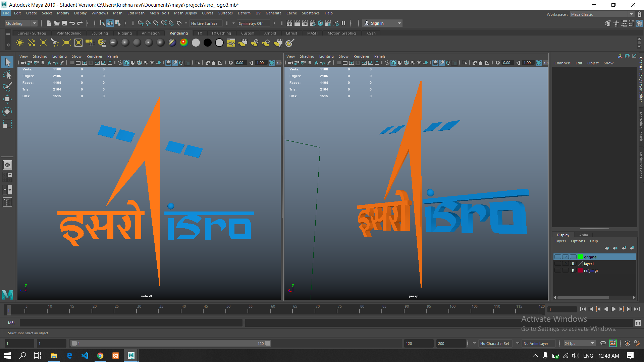The image size is (644, 362).
Task: Open the Deform menu
Action: click(x=244, y=13)
